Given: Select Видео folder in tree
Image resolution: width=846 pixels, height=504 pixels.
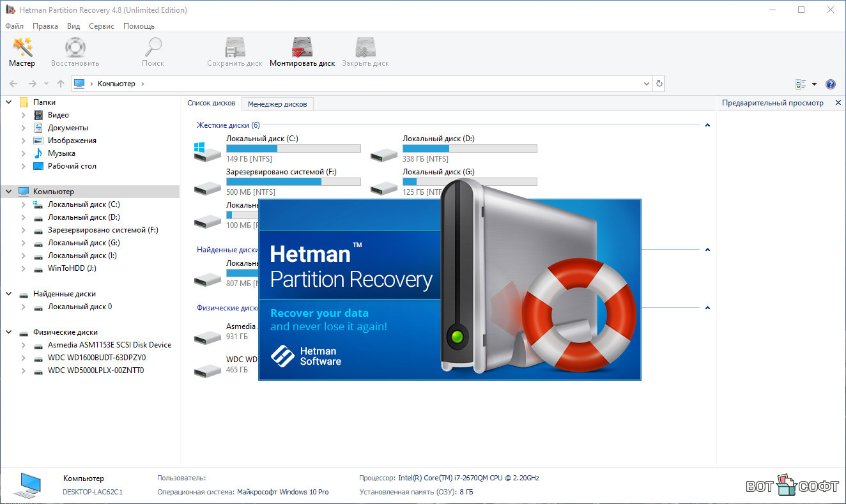Looking at the screenshot, I should [x=58, y=115].
